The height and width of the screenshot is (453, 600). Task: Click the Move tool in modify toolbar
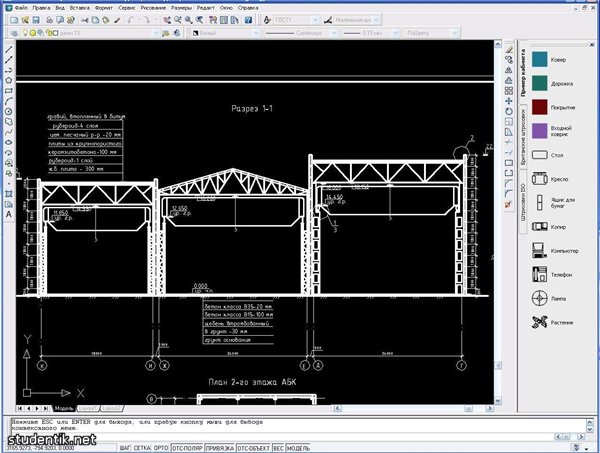[x=509, y=101]
